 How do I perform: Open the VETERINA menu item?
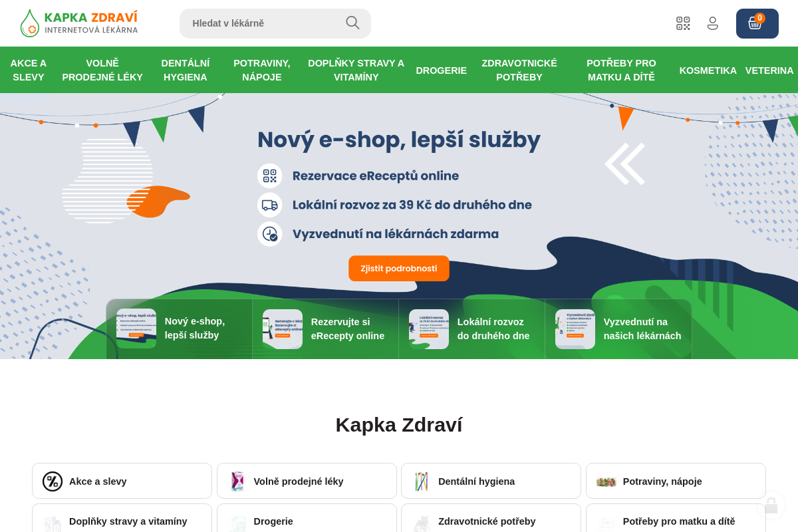(769, 70)
